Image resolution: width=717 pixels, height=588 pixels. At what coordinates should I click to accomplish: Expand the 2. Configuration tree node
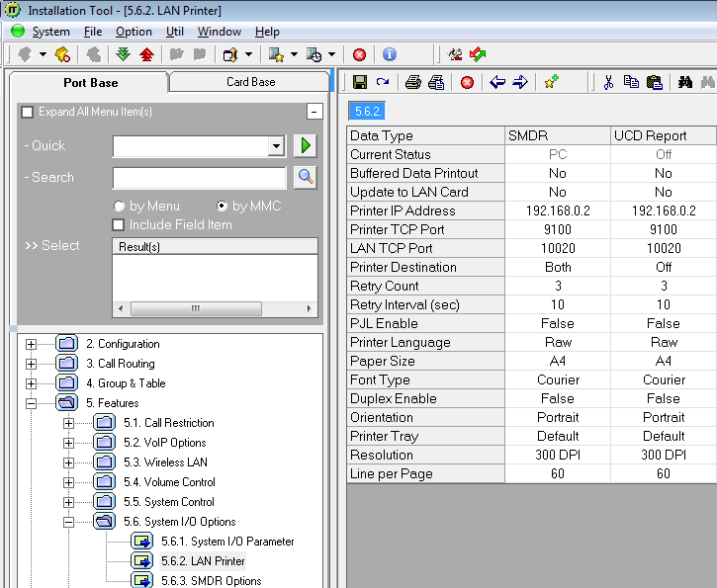coord(31,344)
